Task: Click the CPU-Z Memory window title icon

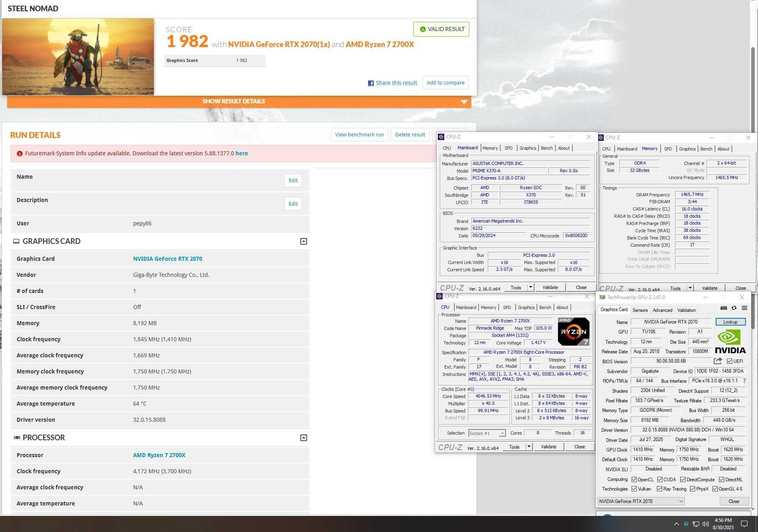Action: point(601,138)
